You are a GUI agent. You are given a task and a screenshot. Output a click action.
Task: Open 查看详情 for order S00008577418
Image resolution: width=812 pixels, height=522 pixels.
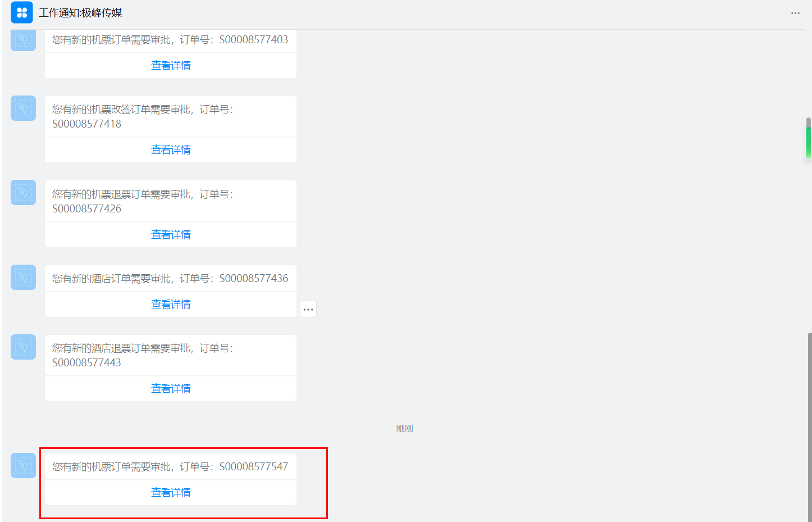coord(171,149)
